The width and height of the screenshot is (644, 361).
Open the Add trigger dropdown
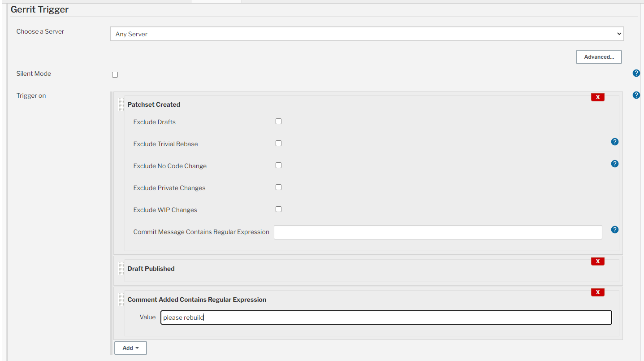[x=130, y=348]
